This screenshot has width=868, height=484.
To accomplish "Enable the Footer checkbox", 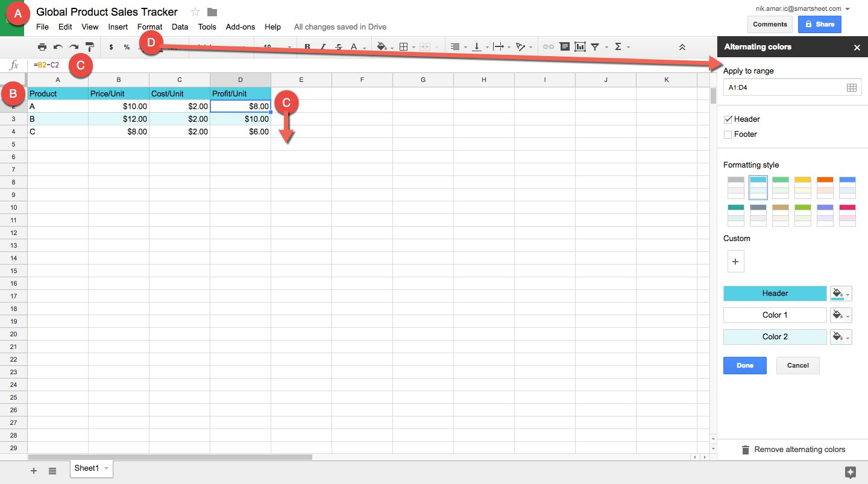I will 728,134.
